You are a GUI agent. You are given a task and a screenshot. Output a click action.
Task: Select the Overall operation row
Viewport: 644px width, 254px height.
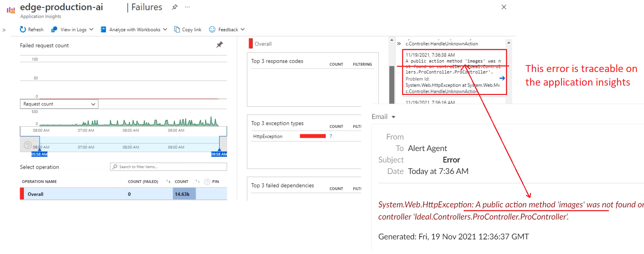(123, 194)
